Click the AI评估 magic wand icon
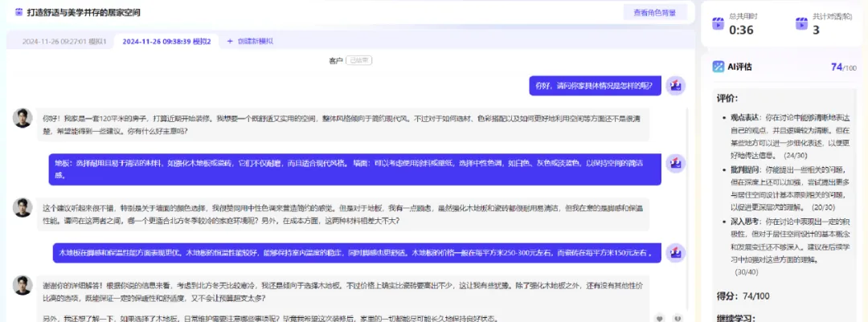 pyautogui.click(x=718, y=67)
